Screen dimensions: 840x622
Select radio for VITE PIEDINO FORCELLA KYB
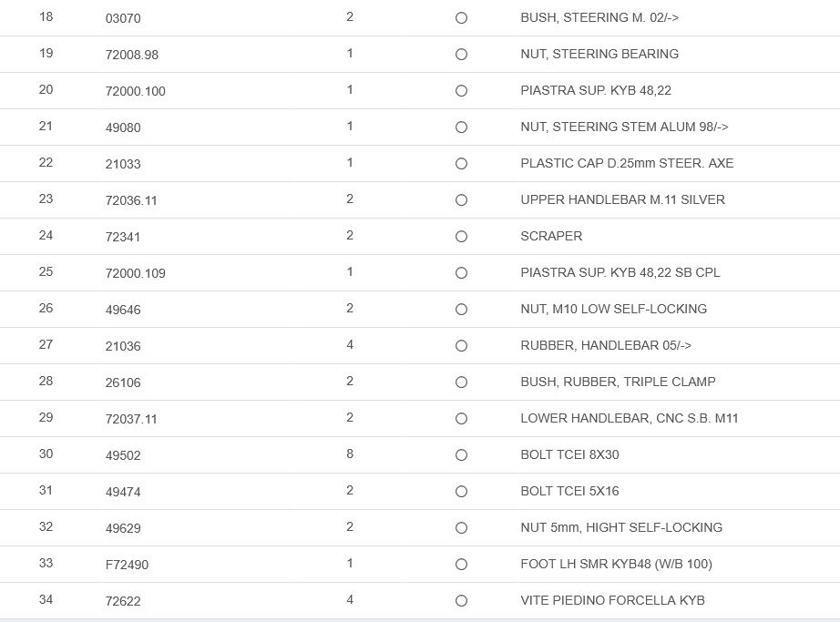461,601
